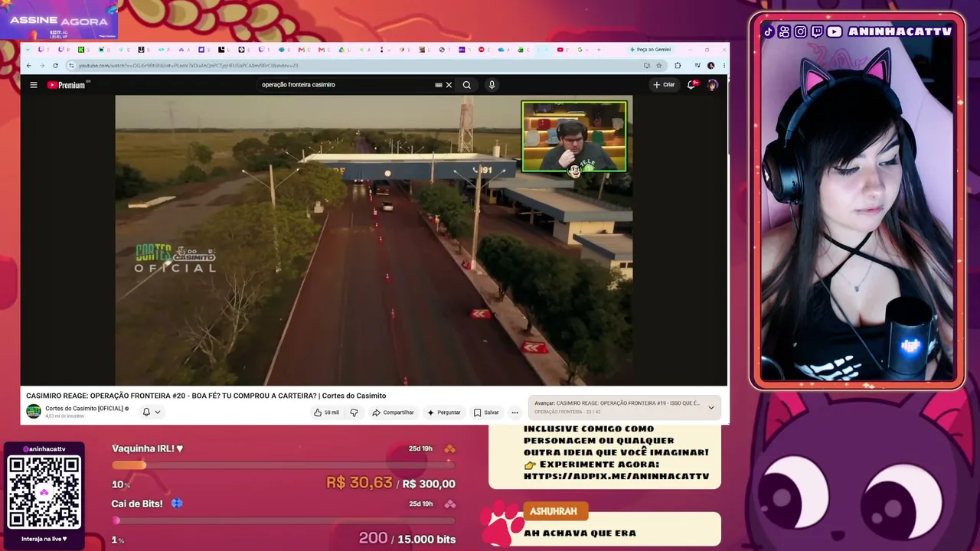Open the YouTube account avatar menu
980x551 pixels.
[713, 85]
